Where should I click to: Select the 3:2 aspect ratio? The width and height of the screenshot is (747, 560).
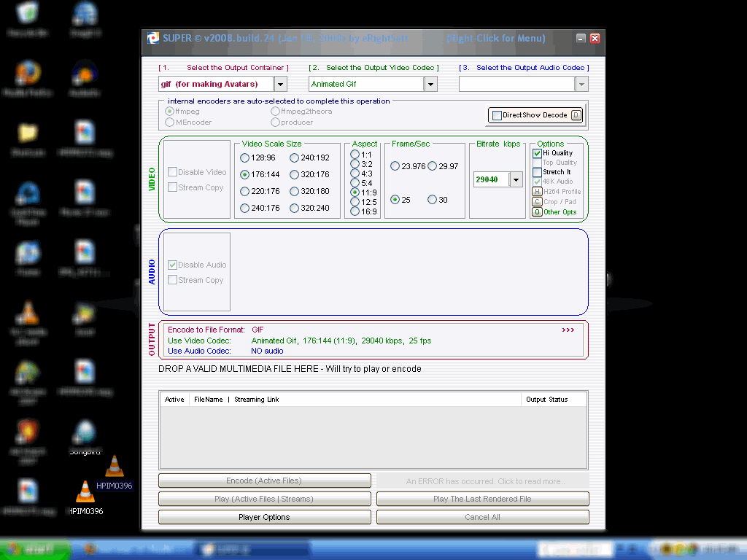pos(355,164)
